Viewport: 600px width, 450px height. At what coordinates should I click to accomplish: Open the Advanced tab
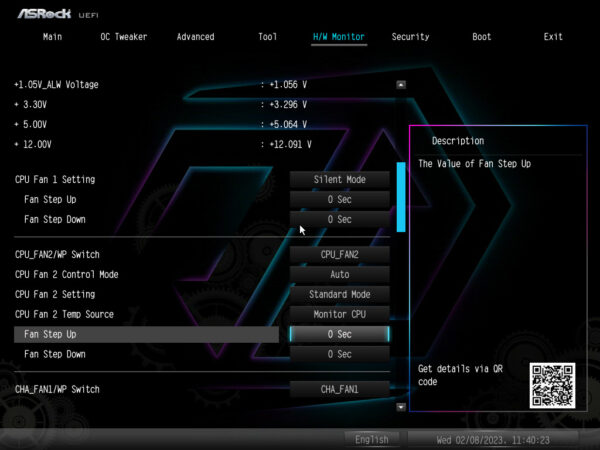(196, 37)
